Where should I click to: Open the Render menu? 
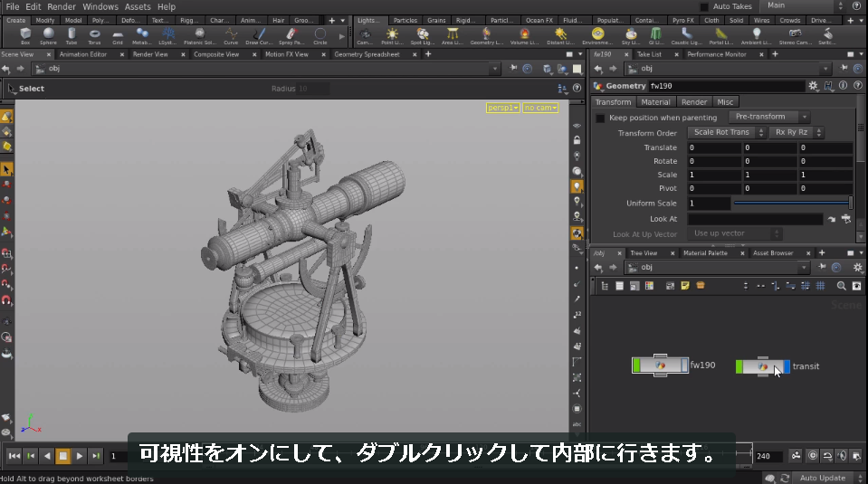tap(62, 6)
